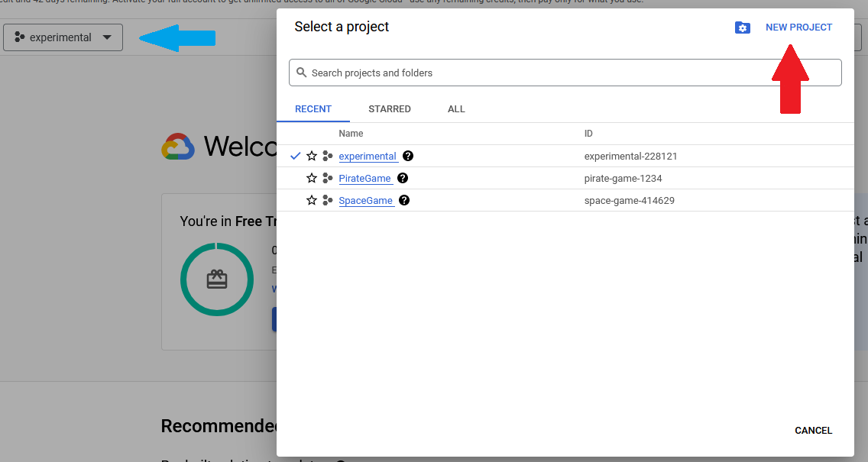Click the Free Trial credit progress ring
Image resolution: width=868 pixels, height=462 pixels.
pos(217,279)
